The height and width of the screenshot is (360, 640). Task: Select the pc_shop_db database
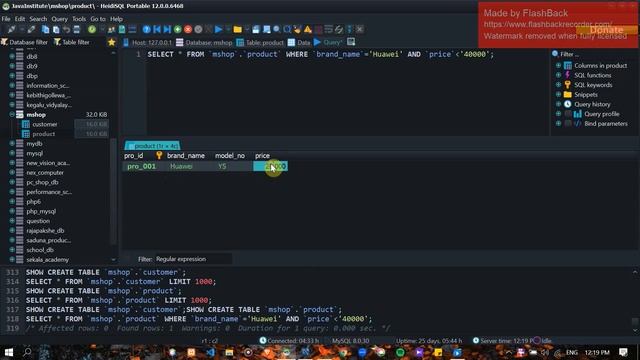click(42, 182)
